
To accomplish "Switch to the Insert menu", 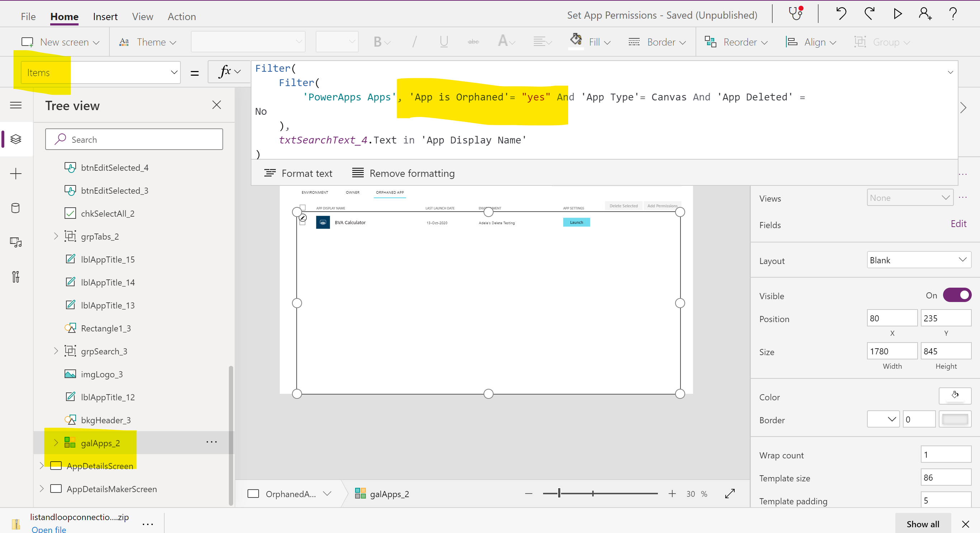I will [x=105, y=16].
